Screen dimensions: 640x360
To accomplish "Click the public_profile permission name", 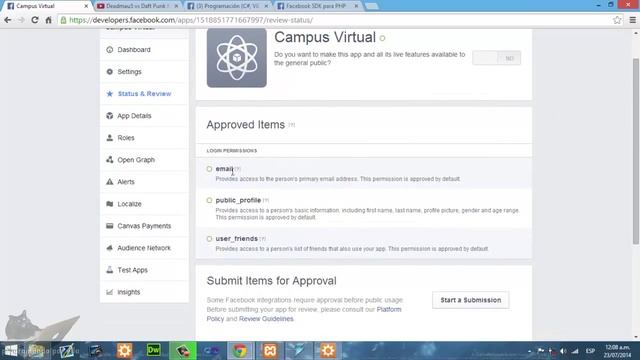I will tap(238, 200).
